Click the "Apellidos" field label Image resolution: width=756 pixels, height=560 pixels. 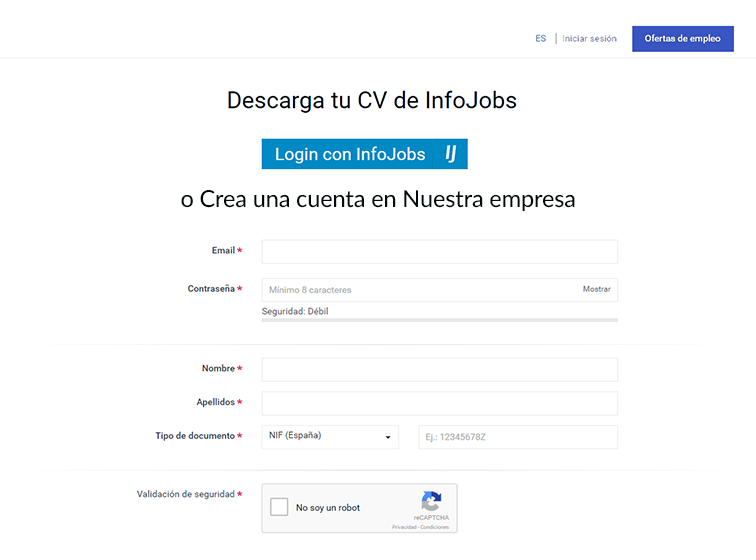tap(216, 402)
